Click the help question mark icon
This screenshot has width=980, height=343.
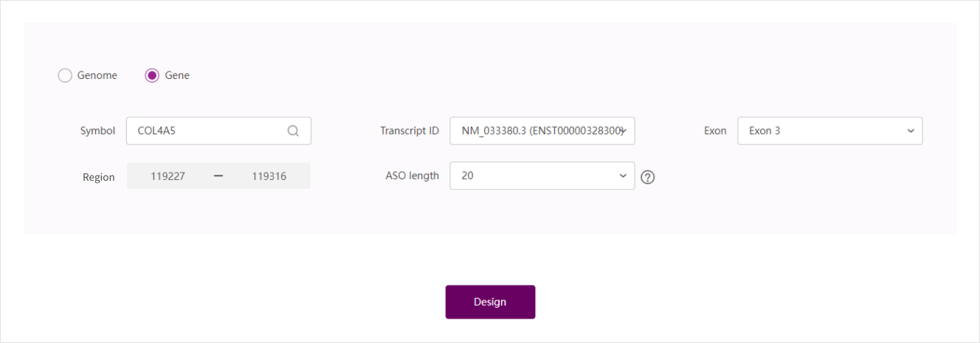click(x=648, y=177)
